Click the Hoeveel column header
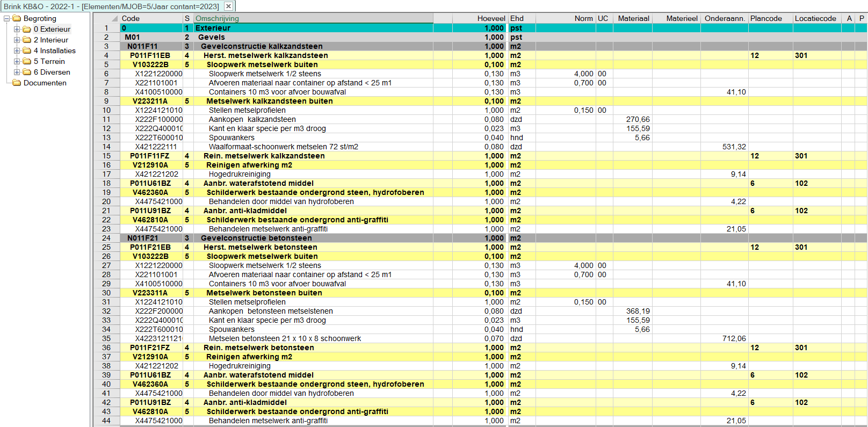The width and height of the screenshot is (868, 427). (480, 18)
